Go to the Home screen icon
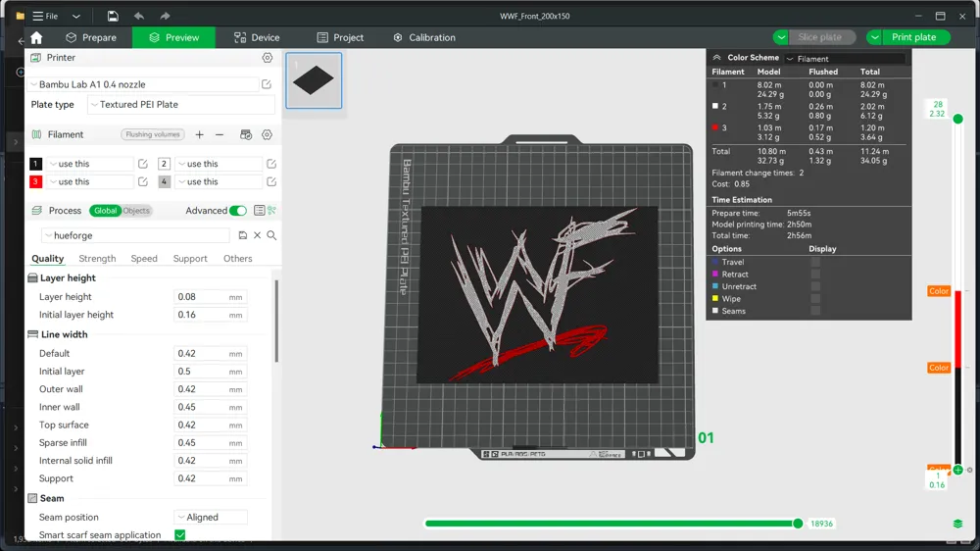This screenshot has height=551, width=980. tap(36, 37)
